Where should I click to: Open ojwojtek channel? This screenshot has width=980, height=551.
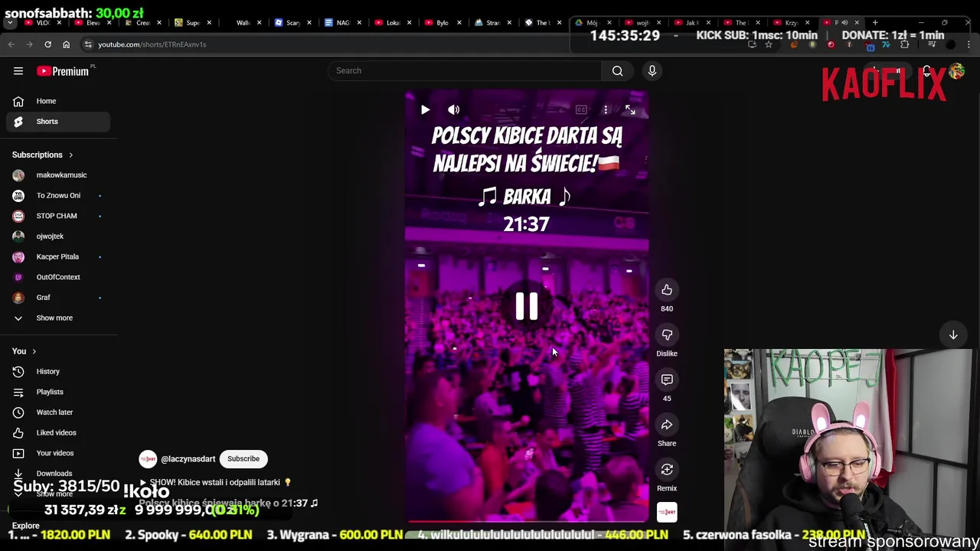58,236
